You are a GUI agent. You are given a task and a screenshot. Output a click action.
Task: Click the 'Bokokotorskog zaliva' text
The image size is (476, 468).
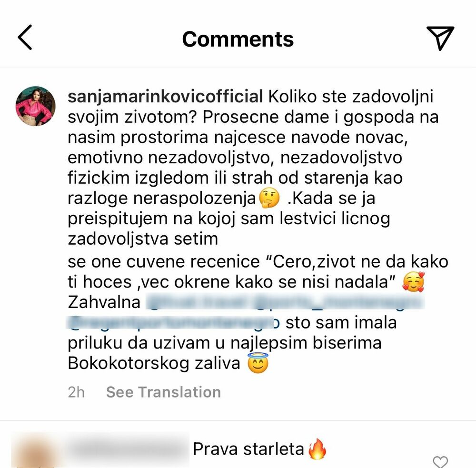154,363
